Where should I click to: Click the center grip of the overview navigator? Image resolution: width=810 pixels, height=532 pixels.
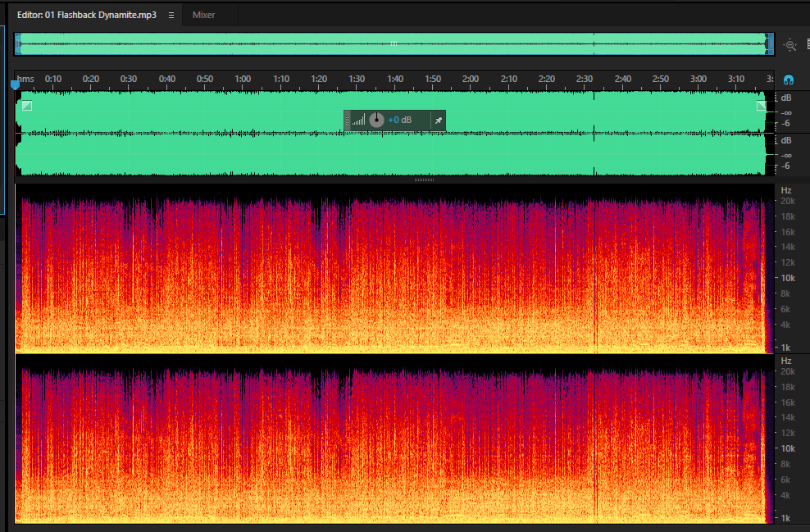pos(394,44)
